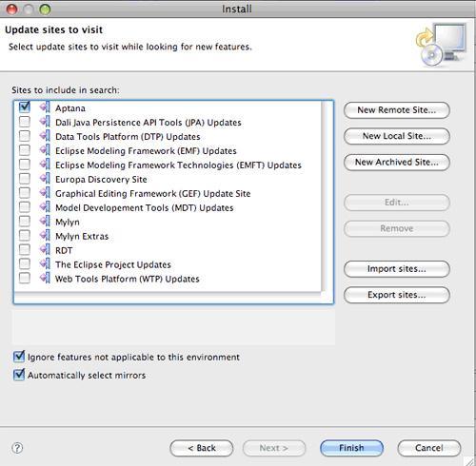Select "Eclipse Modeling Framework Technologies (EMFT) Updates"
Viewport: 476px width, 466px height.
178,165
